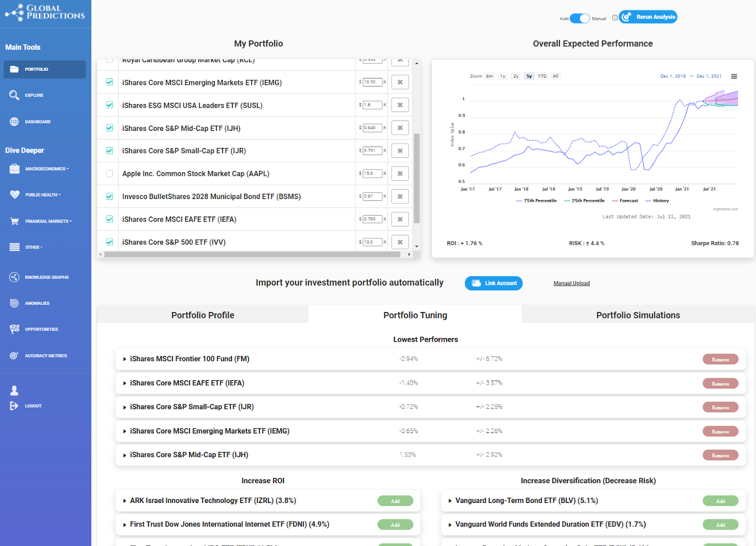Uncheck iShares Core S&P 500 ETF checkbox
Viewport: 756px width, 546px height.
[110, 242]
